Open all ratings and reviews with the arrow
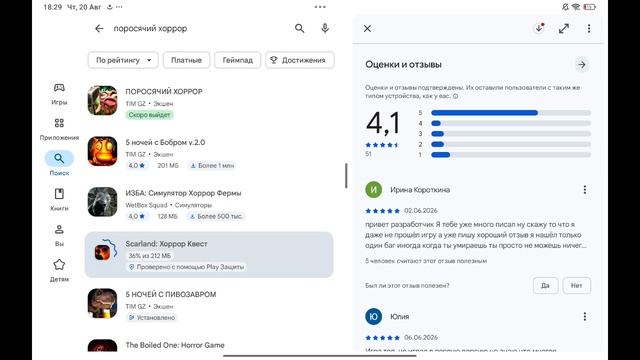640x360 pixels. 582,64
